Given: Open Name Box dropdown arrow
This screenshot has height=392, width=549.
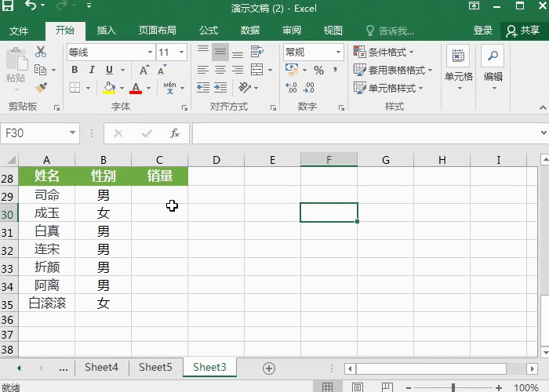Looking at the screenshot, I should (x=72, y=133).
